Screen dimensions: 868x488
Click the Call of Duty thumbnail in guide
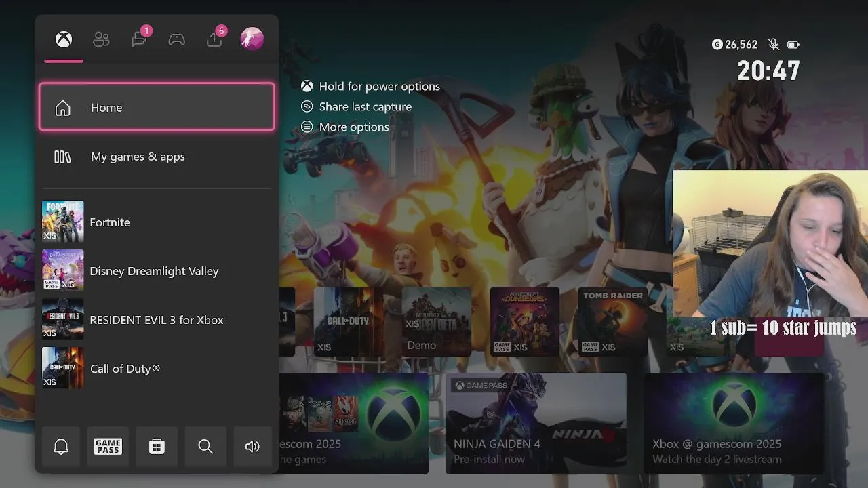click(63, 368)
